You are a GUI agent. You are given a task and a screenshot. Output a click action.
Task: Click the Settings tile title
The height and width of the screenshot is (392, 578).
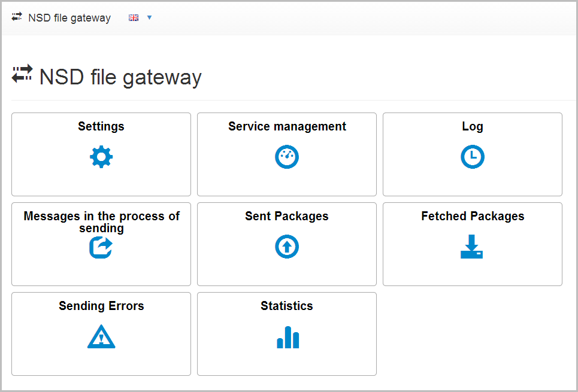click(101, 126)
